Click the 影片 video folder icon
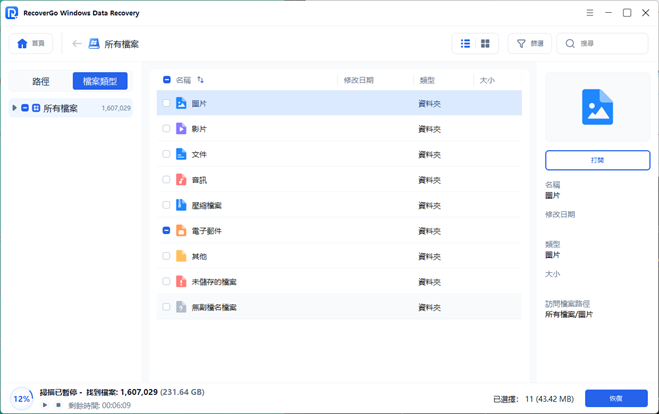Viewport: 659px width, 414px height. click(x=181, y=129)
